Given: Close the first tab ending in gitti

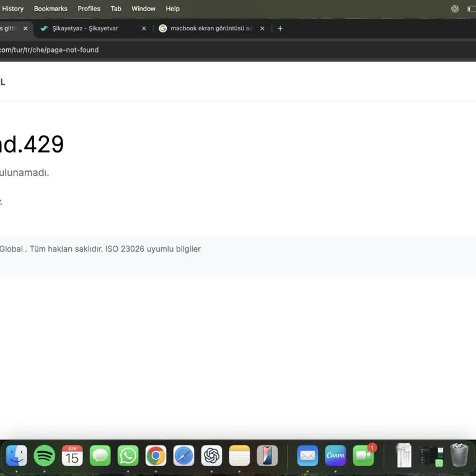Looking at the screenshot, I should click(x=25, y=29).
